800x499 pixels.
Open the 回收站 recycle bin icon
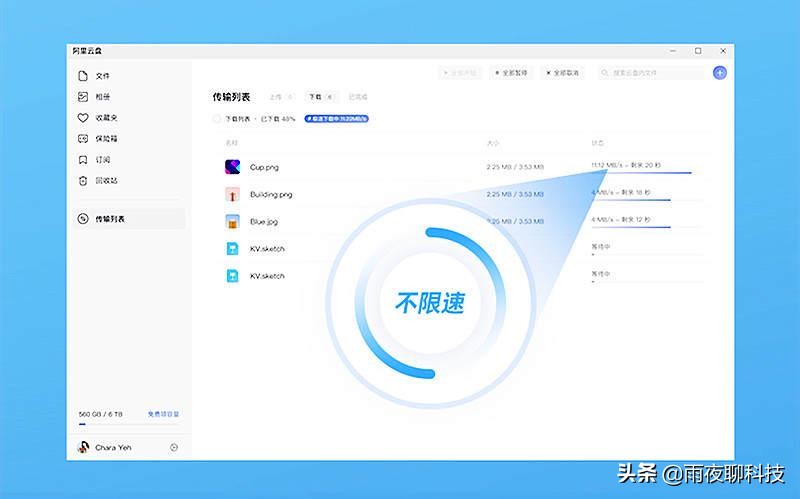pyautogui.click(x=83, y=181)
